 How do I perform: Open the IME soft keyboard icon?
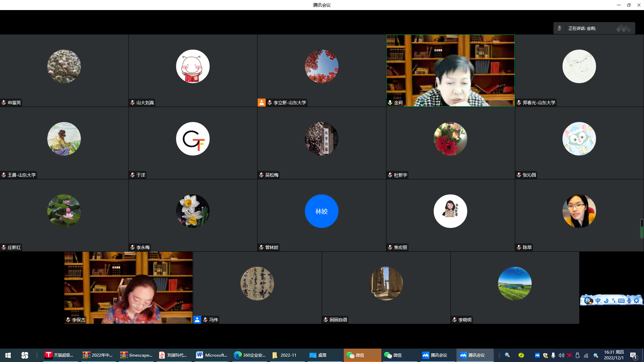tap(621, 301)
